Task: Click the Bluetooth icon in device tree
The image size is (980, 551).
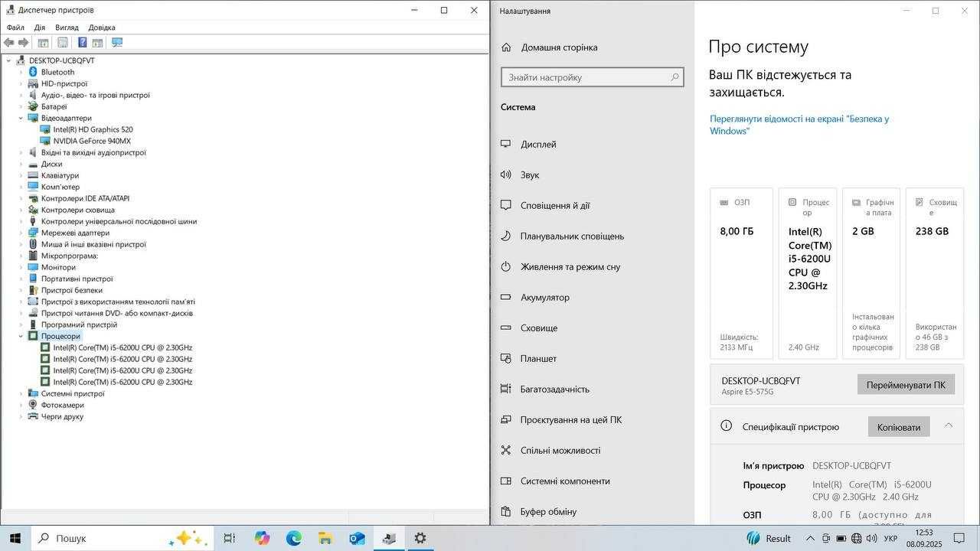Action: [x=33, y=72]
